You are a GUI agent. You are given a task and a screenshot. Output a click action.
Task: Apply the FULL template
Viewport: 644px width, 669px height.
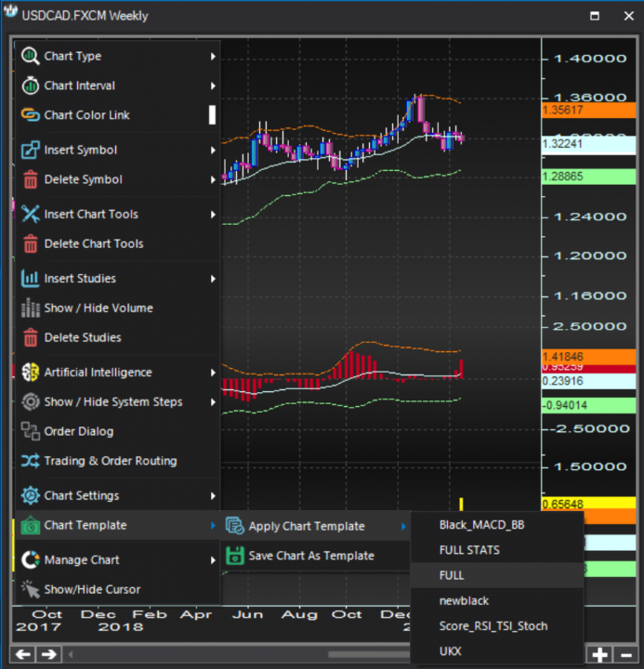click(x=497, y=575)
